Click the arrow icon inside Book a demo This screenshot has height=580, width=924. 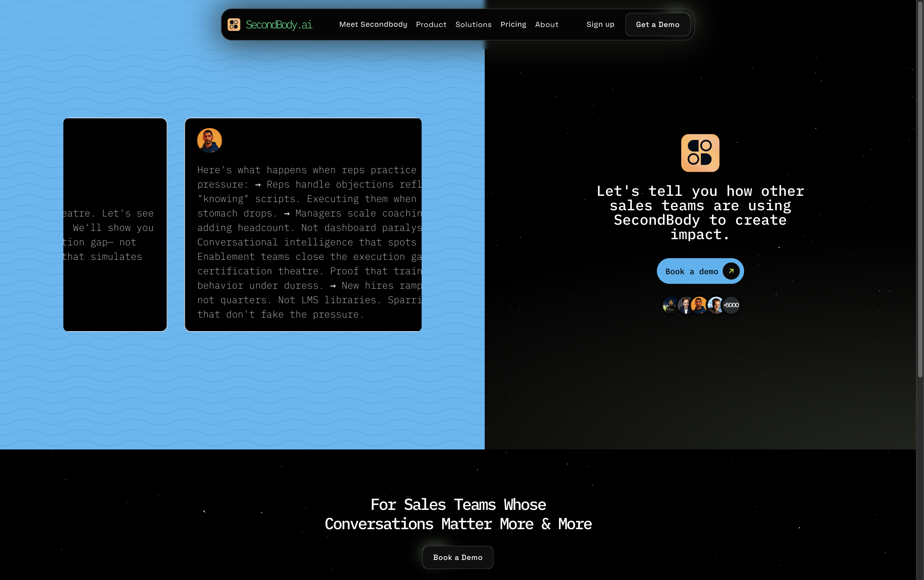click(731, 271)
